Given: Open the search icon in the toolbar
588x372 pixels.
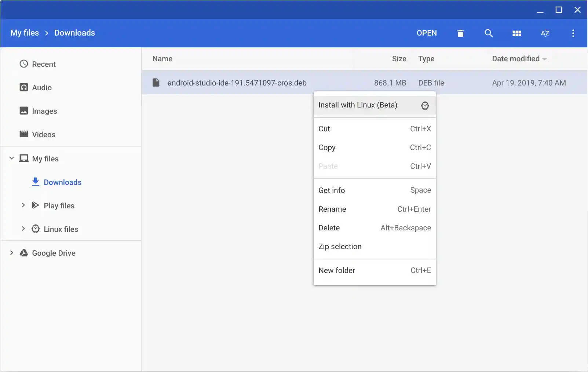Looking at the screenshot, I should pos(489,33).
